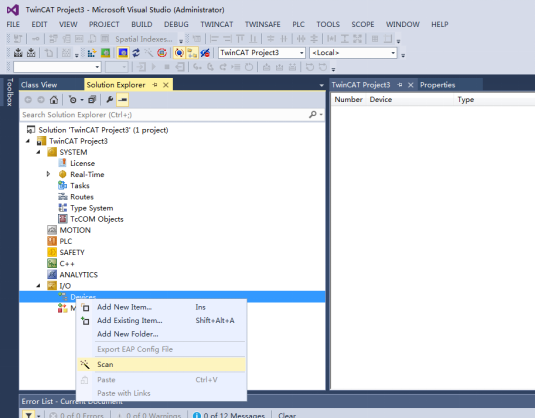The width and height of the screenshot is (535, 418).
Task: Click the funnel filter icon in the Error List
Action: tap(29, 415)
